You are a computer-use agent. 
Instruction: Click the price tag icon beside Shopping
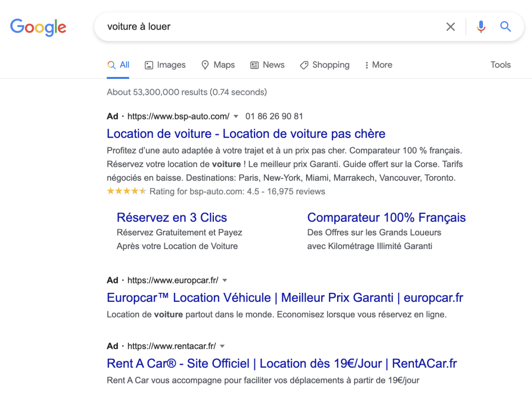[303, 64]
